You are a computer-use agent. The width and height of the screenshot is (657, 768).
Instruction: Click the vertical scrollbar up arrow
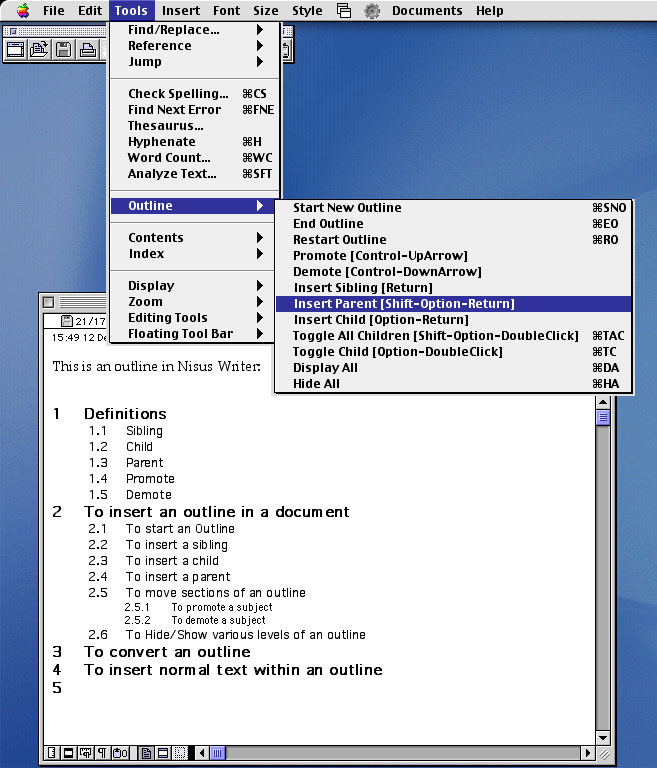tap(603, 402)
